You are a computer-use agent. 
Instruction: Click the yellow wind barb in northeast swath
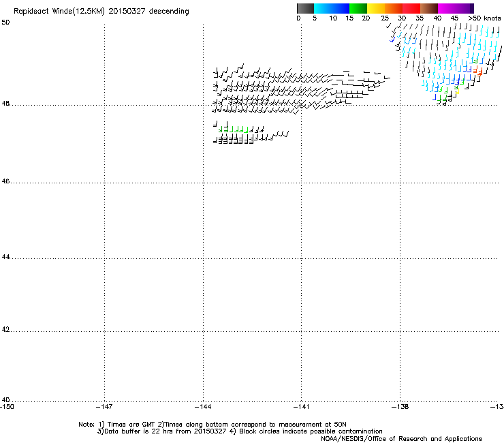point(457,92)
